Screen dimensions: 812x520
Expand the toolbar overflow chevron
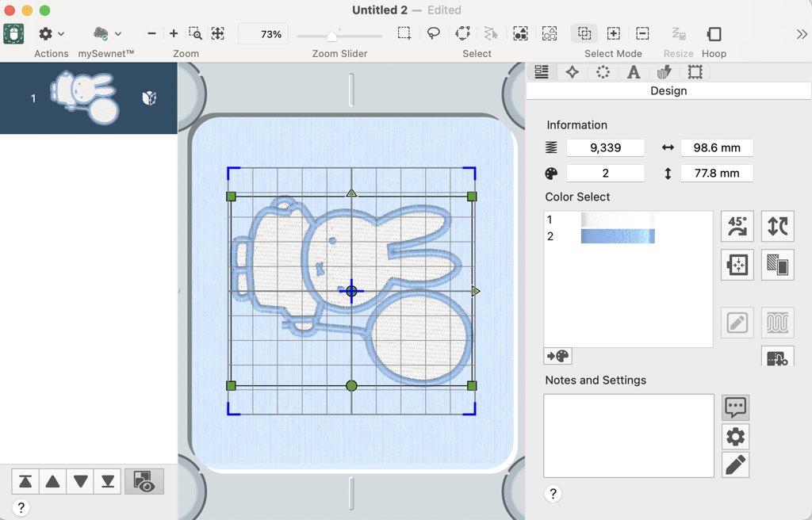point(802,34)
